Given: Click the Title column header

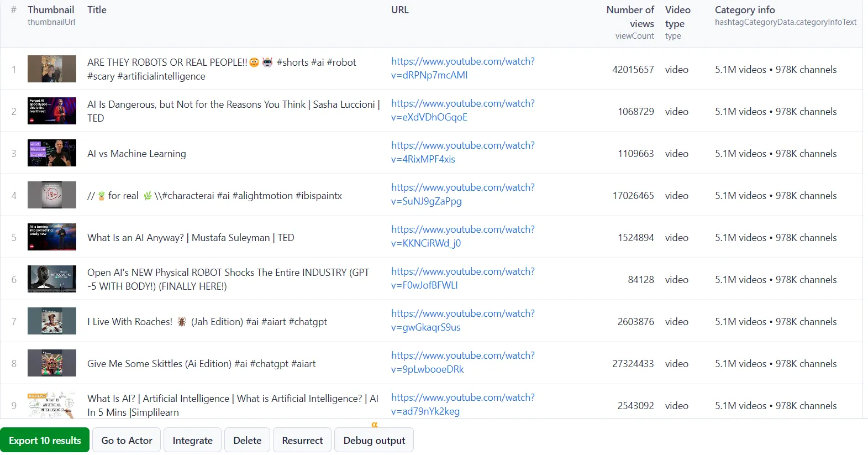Looking at the screenshot, I should click(97, 10).
